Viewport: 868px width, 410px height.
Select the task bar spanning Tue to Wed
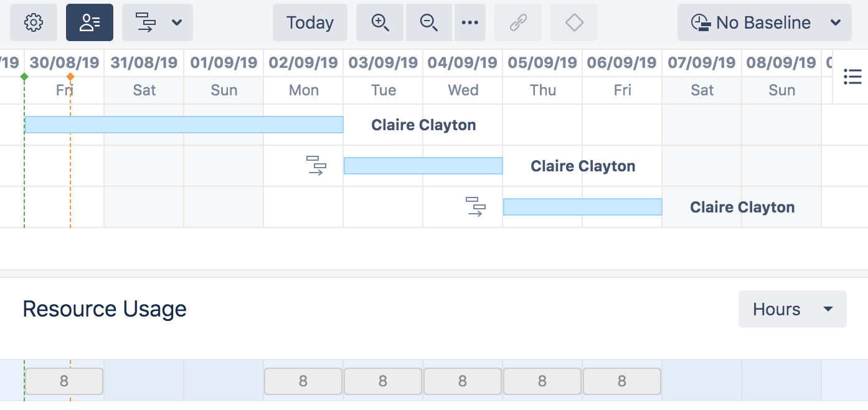click(423, 166)
